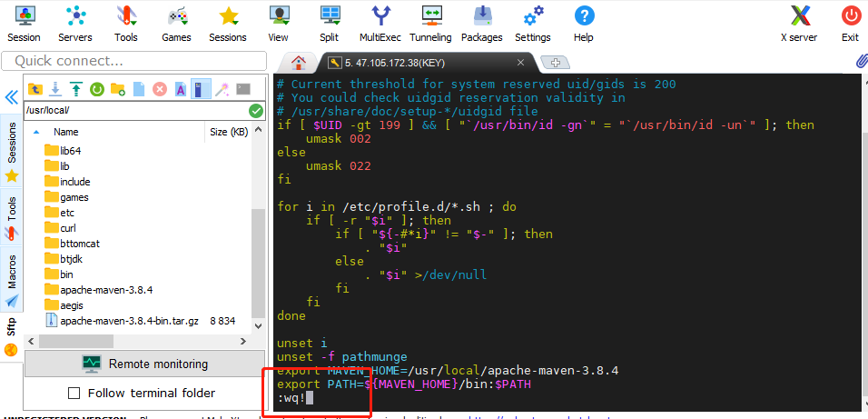Click the file list vertical scrollbar thumb
Image resolution: width=868 pixels, height=419 pixels.
coord(258,264)
